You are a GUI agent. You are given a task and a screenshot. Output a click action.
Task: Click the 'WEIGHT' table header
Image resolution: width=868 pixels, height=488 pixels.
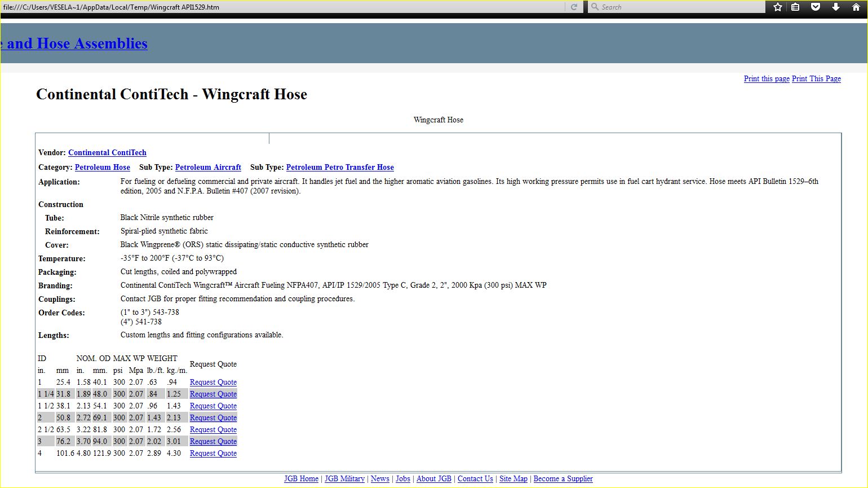point(162,359)
